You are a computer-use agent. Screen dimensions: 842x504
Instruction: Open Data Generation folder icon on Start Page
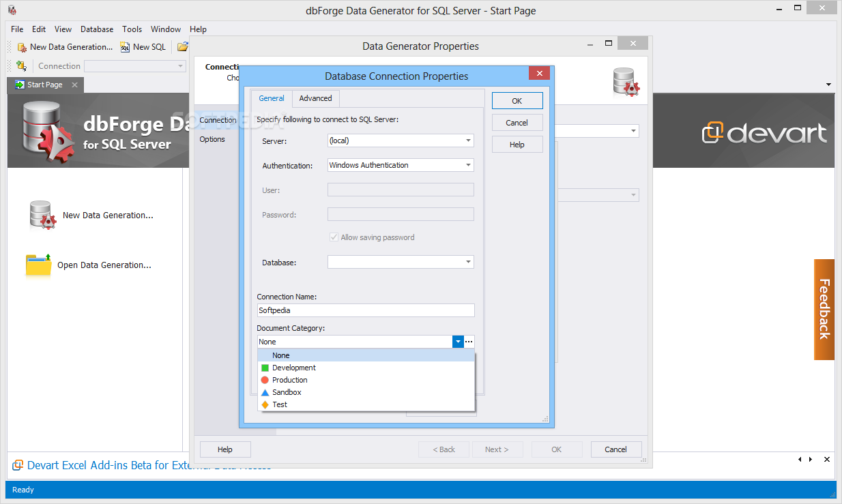(39, 265)
